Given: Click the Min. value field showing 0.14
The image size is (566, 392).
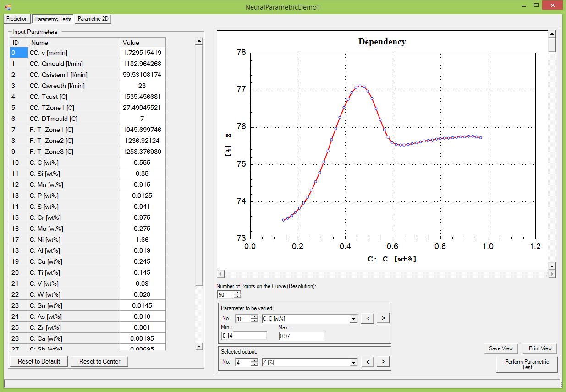Looking at the screenshot, I should point(243,335).
